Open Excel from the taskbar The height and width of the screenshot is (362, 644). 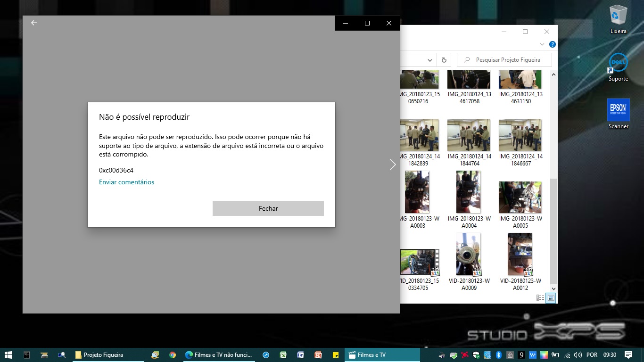tap(283, 355)
